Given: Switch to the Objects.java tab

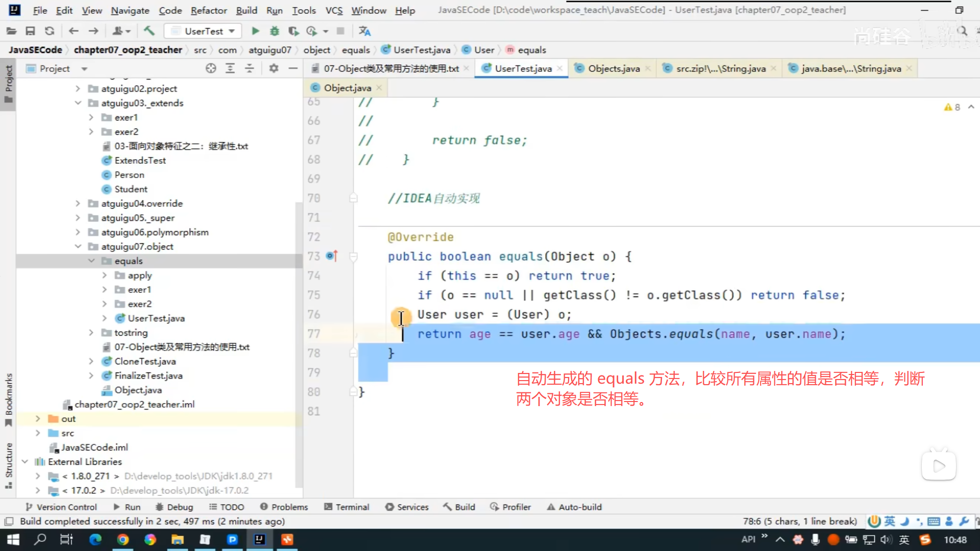Looking at the screenshot, I should 613,68.
